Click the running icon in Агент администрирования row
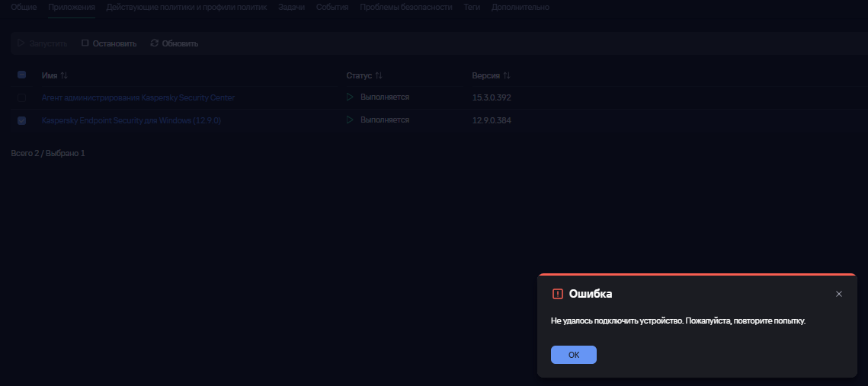Viewport: 868px width, 386px height. (350, 97)
